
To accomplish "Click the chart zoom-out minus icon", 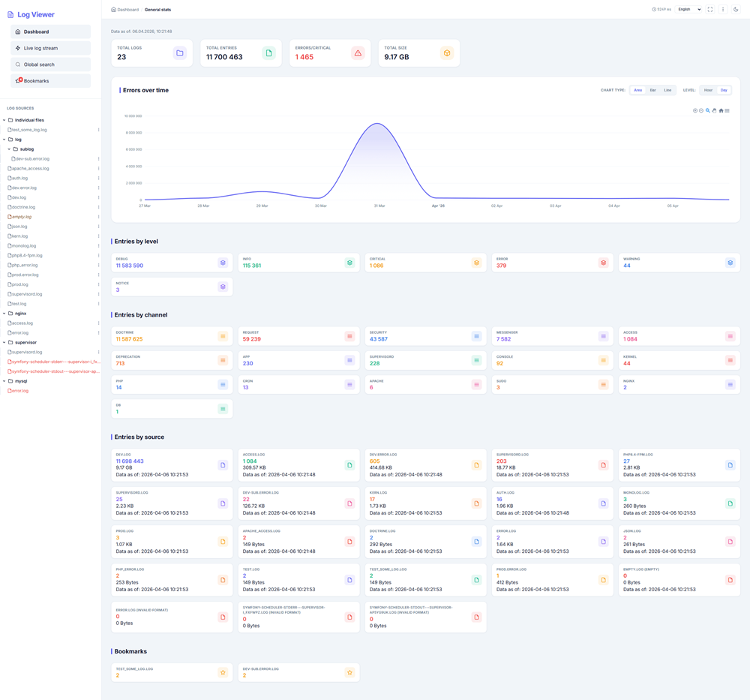I will (x=701, y=110).
